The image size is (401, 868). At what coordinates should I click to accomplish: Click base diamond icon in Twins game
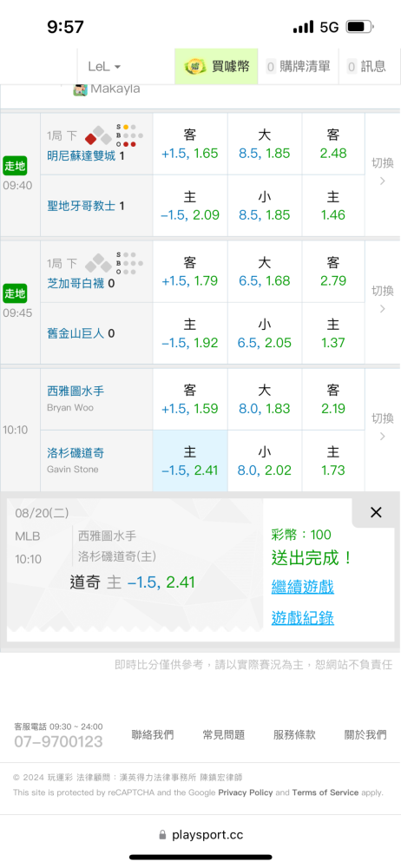tap(99, 135)
